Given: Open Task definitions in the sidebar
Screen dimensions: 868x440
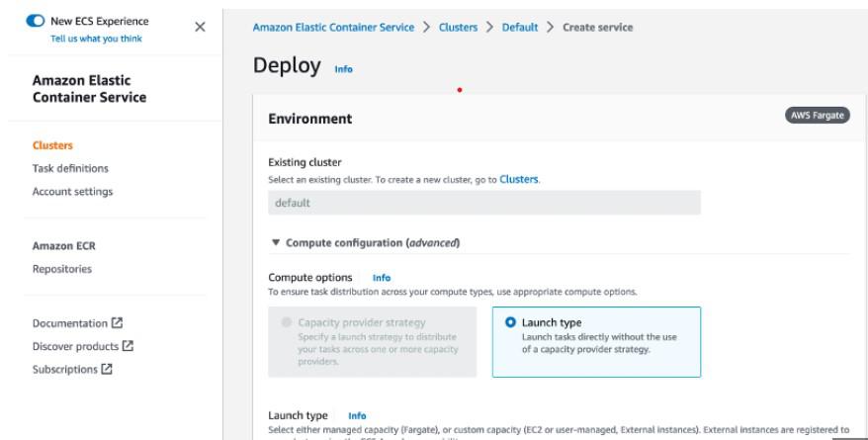Looking at the screenshot, I should pyautogui.click(x=69, y=168).
